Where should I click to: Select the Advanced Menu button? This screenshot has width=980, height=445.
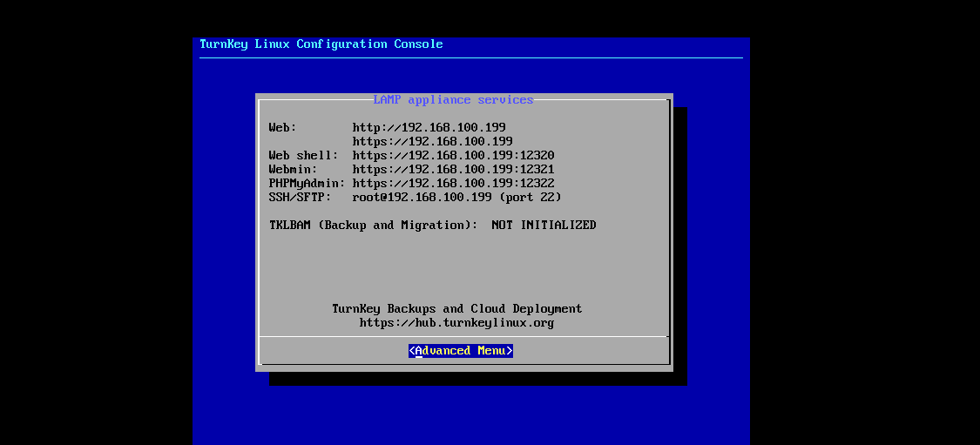(460, 351)
